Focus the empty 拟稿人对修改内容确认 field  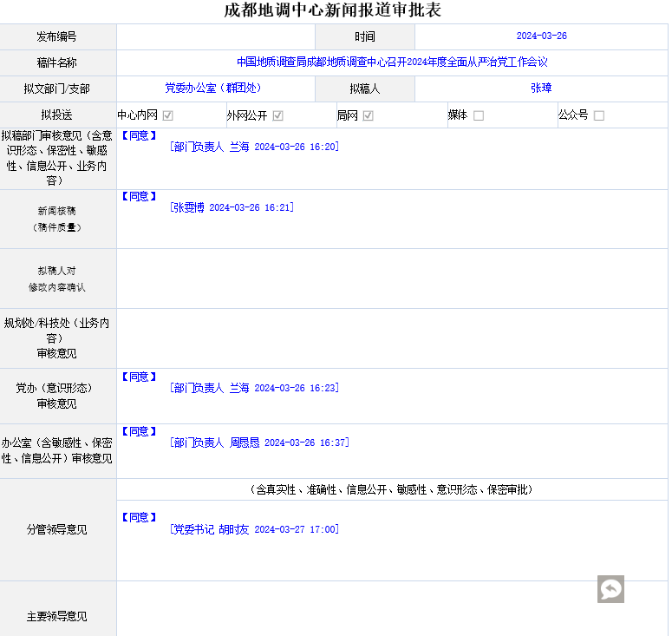coord(392,279)
